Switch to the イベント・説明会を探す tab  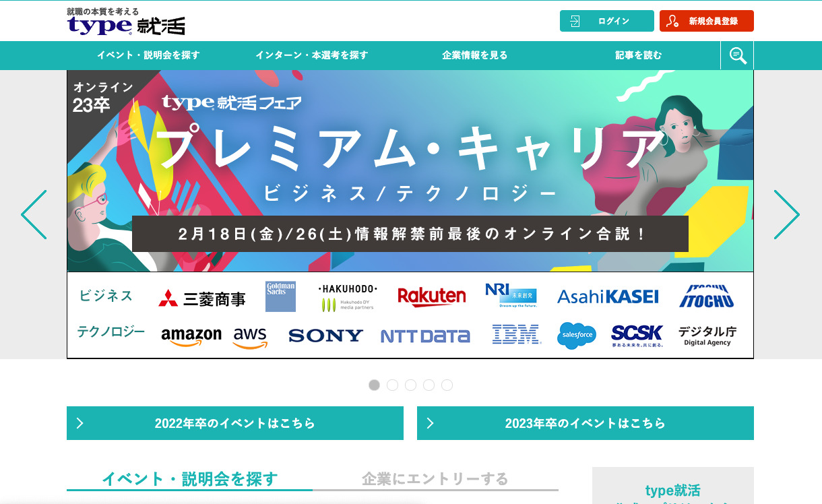pos(189,479)
